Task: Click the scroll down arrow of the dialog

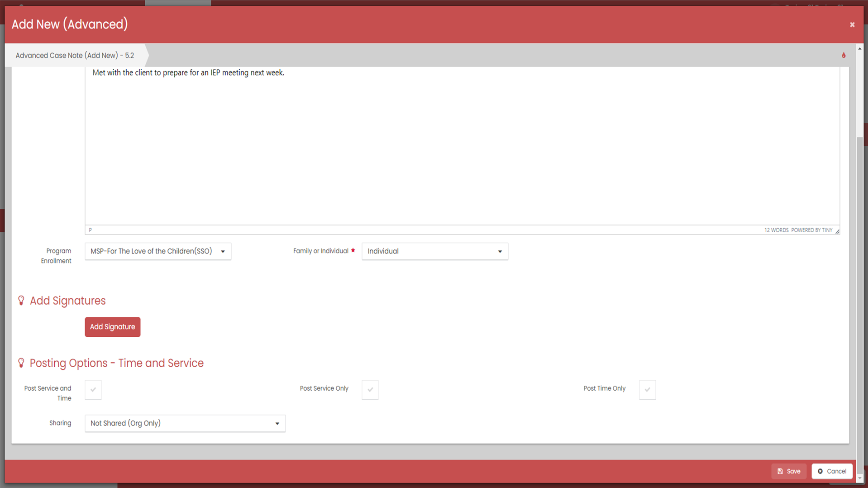Action: point(859,478)
